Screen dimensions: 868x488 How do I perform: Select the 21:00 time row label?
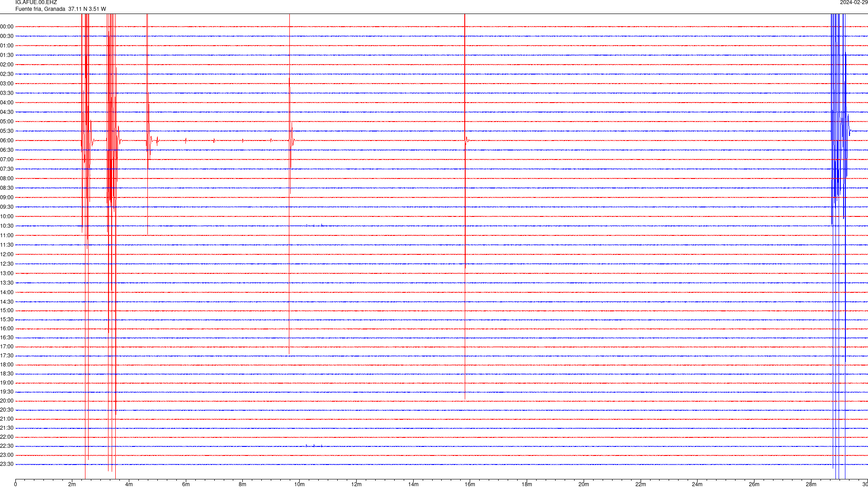pyautogui.click(x=7, y=419)
